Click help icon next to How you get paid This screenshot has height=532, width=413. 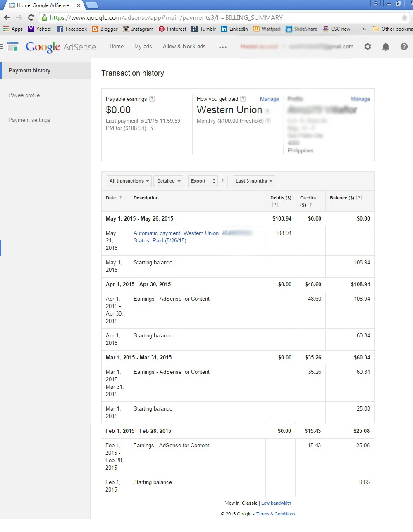click(243, 99)
